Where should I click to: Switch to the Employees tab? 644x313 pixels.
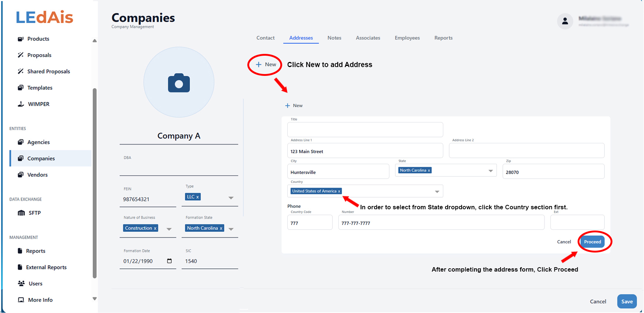[407, 38]
